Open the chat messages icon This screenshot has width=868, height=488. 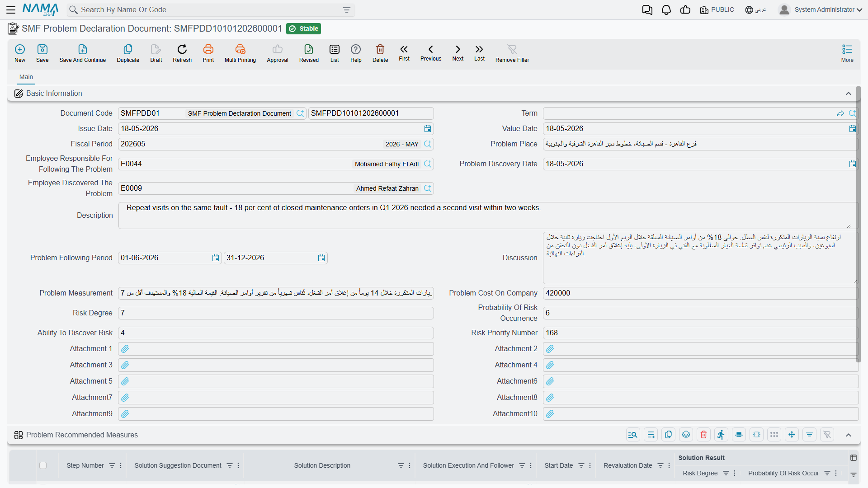coord(647,10)
